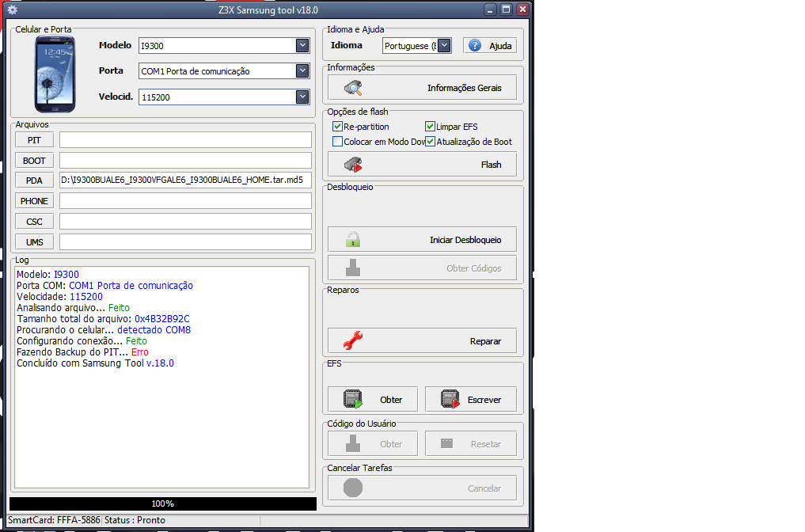Click the Reparar button label
Viewport: 805px width, 532px height.
[x=485, y=341]
